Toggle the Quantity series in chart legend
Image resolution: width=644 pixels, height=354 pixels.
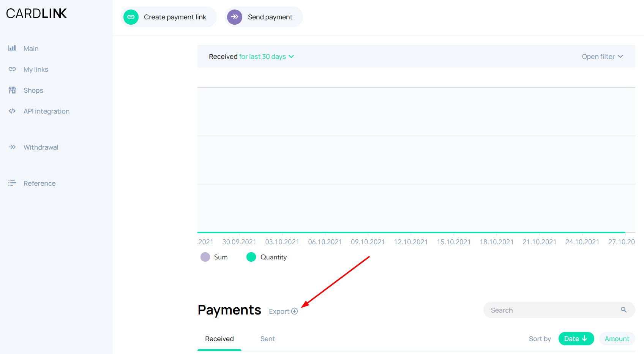tap(267, 257)
